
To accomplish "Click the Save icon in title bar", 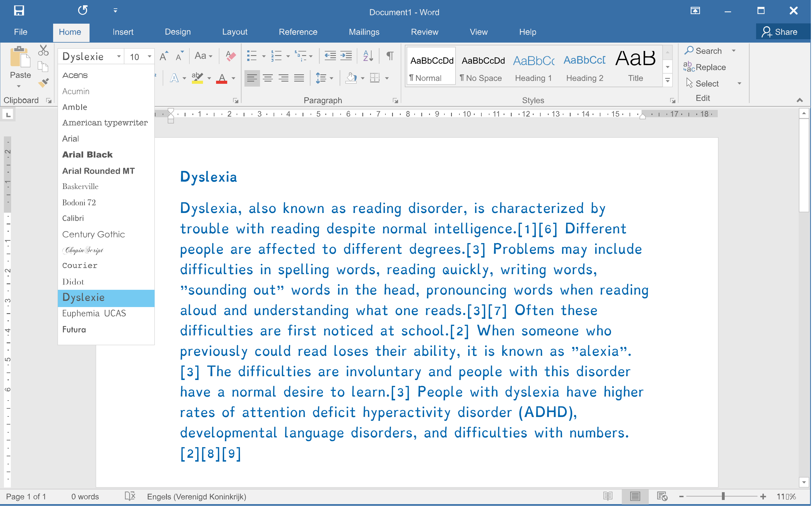I will click(x=19, y=11).
